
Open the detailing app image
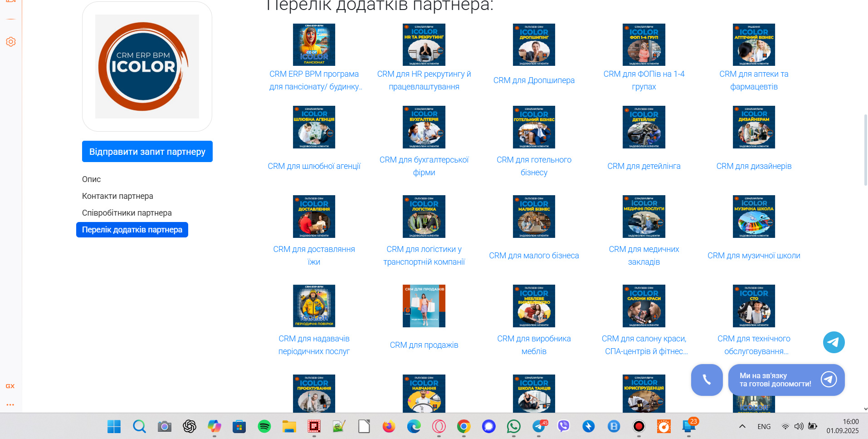[x=644, y=127]
